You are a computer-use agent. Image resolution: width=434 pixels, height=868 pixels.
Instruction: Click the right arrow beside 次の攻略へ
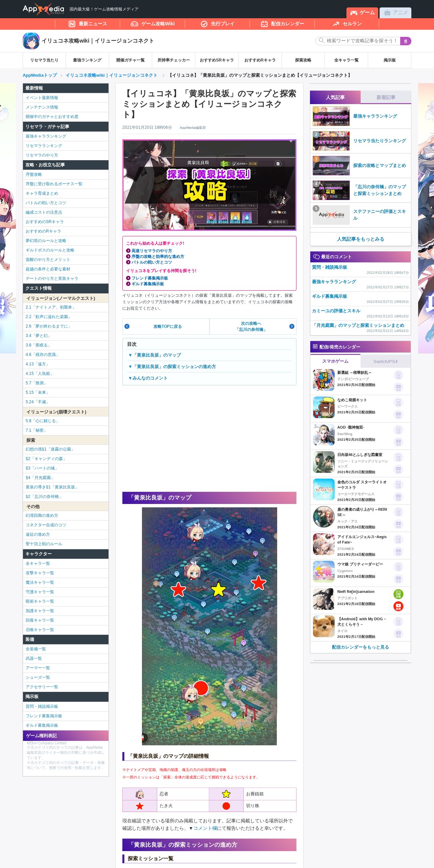[292, 326]
